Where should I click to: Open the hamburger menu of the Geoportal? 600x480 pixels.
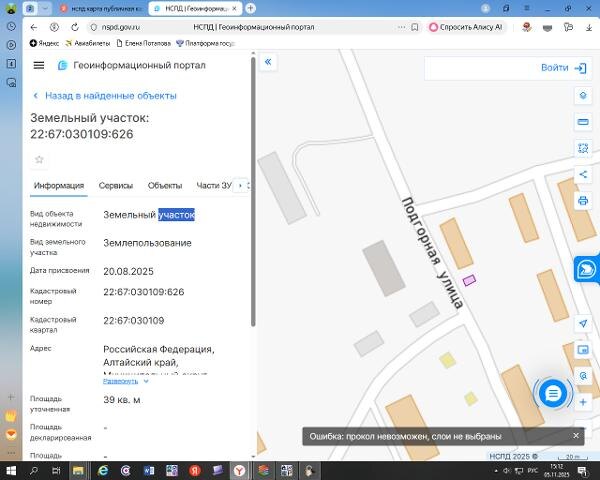click(39, 65)
